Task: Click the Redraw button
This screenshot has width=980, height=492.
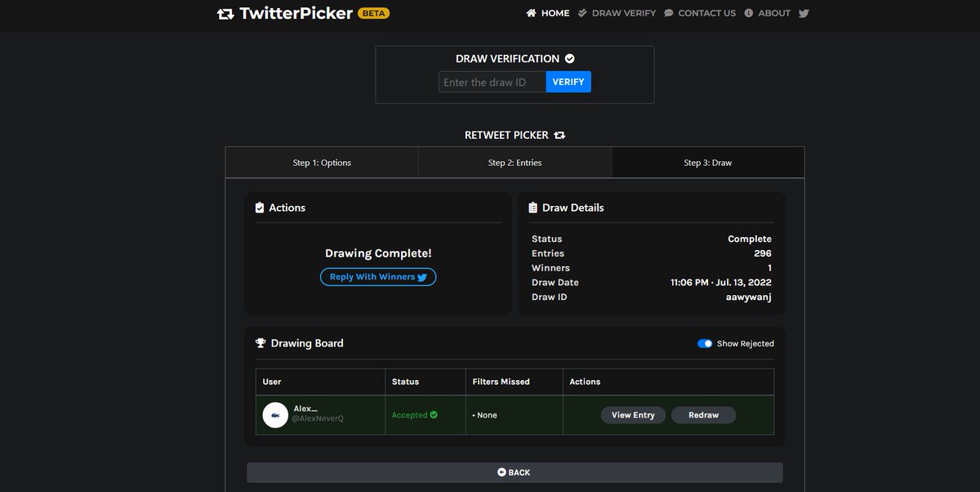Action: point(703,415)
